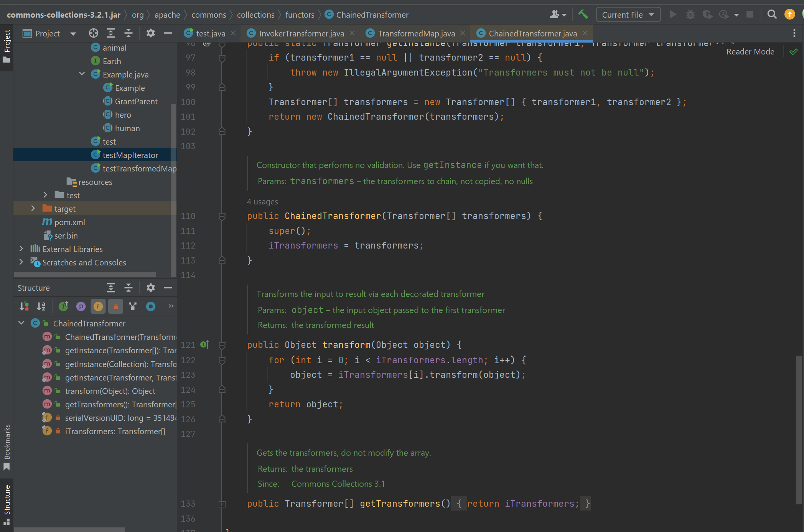This screenshot has width=804, height=532.
Task: Click the Build project hammer icon
Action: click(x=583, y=15)
